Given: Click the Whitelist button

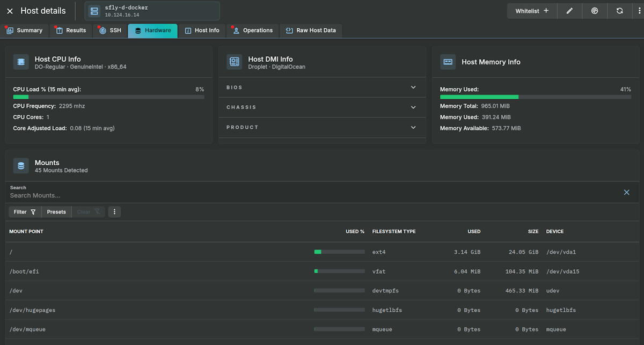Looking at the screenshot, I should pos(532,11).
